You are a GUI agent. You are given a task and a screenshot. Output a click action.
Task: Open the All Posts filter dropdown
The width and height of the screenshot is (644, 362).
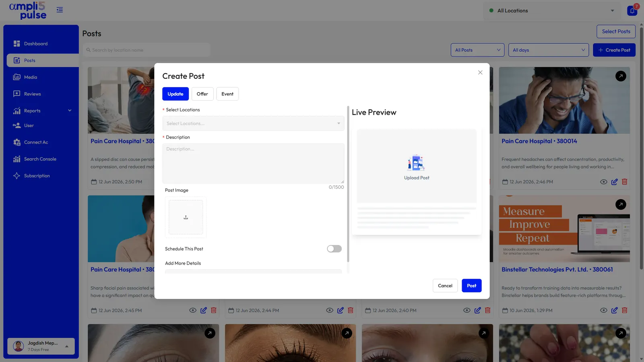[x=477, y=50]
